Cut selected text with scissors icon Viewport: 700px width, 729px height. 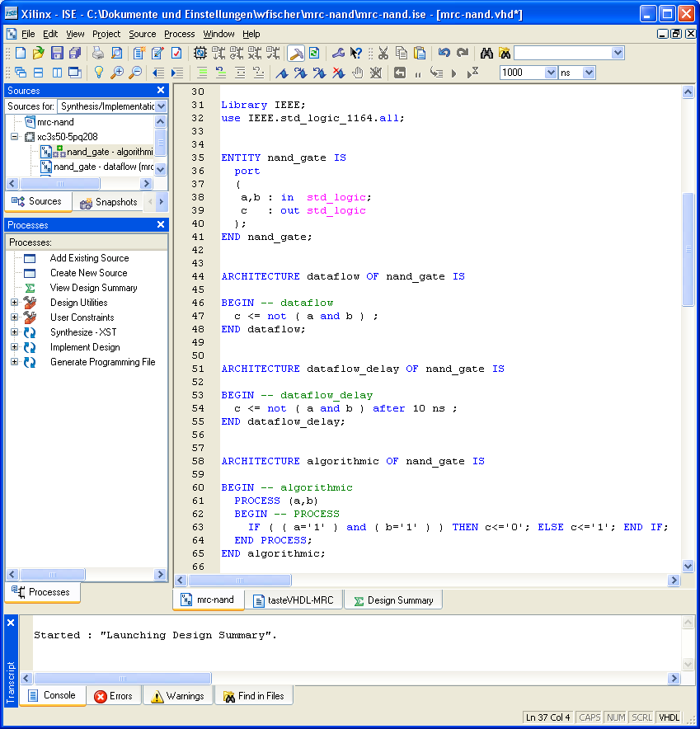(383, 51)
